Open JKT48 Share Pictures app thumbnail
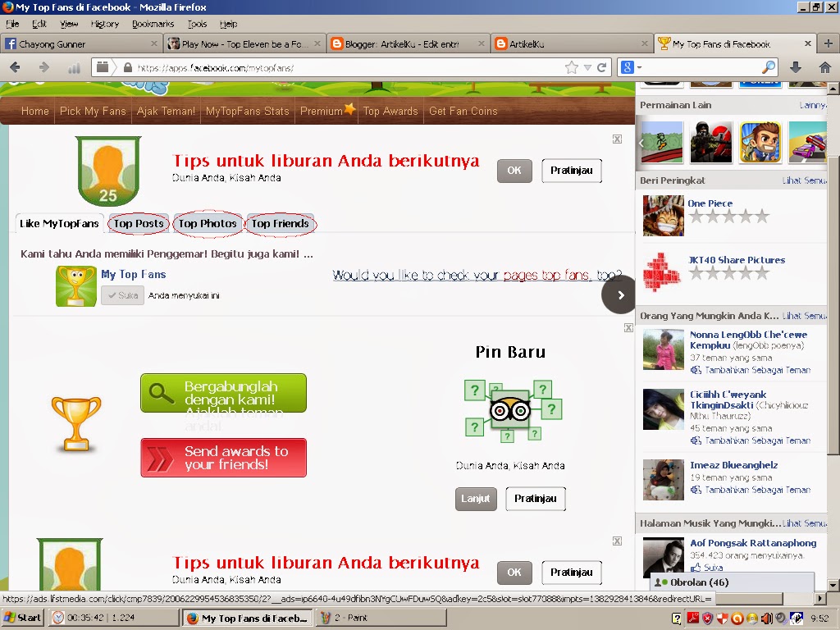 coord(663,272)
